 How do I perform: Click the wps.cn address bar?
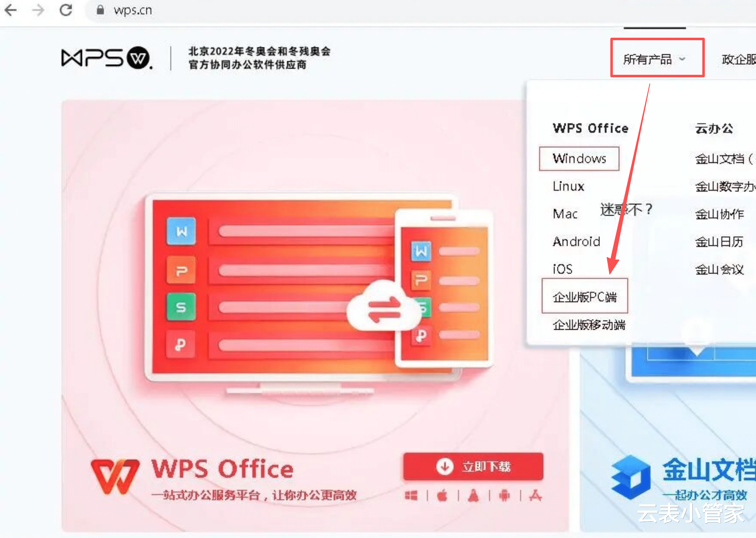tap(420, 11)
